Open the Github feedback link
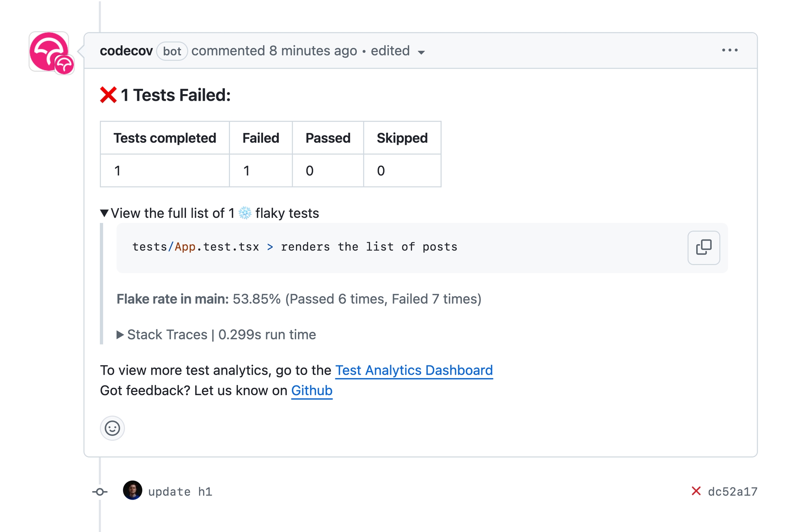The width and height of the screenshot is (790, 532). point(312,390)
